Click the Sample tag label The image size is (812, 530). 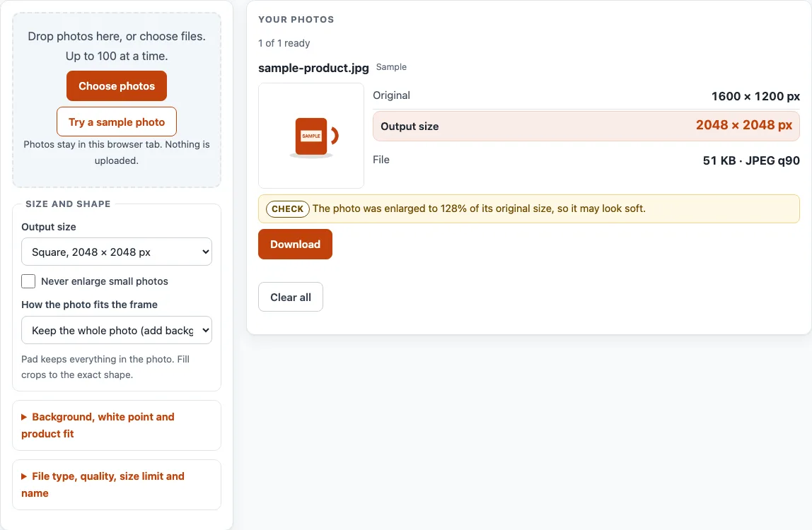[391, 66]
